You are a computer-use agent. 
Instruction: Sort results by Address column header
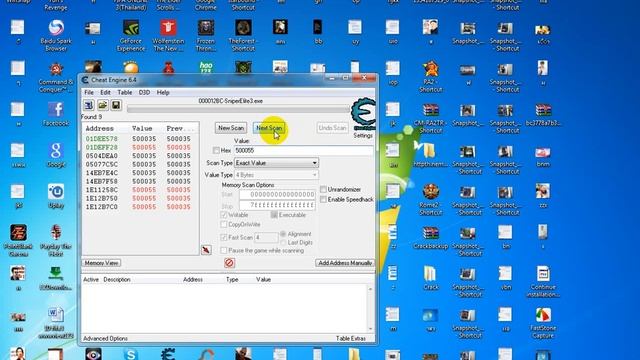point(100,128)
